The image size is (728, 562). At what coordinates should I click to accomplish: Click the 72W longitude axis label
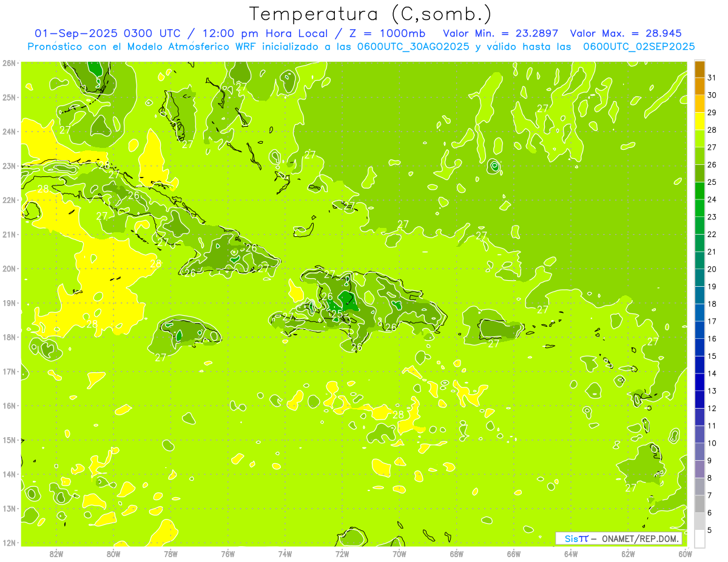pos(342,554)
